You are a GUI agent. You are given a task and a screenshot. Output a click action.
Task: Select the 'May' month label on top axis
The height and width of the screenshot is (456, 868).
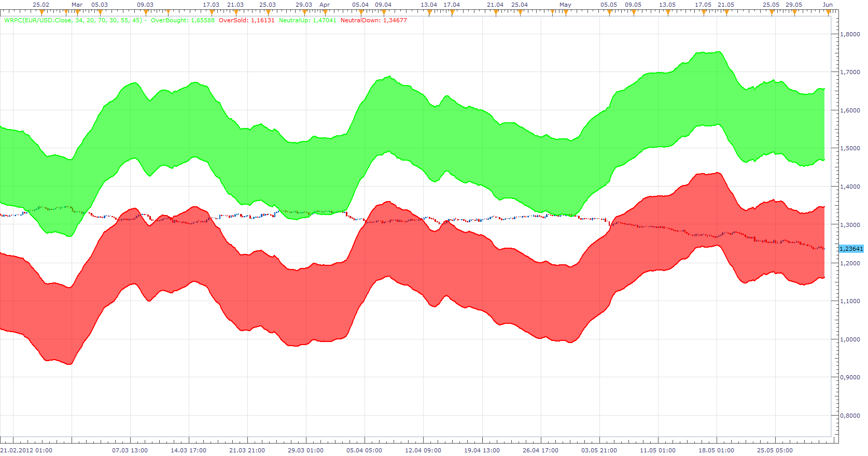pos(565,5)
